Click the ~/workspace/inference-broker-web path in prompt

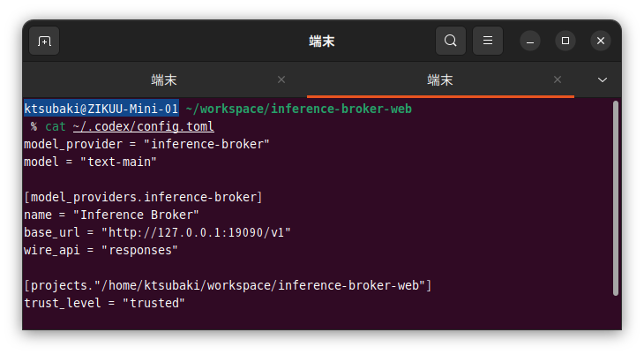point(298,109)
